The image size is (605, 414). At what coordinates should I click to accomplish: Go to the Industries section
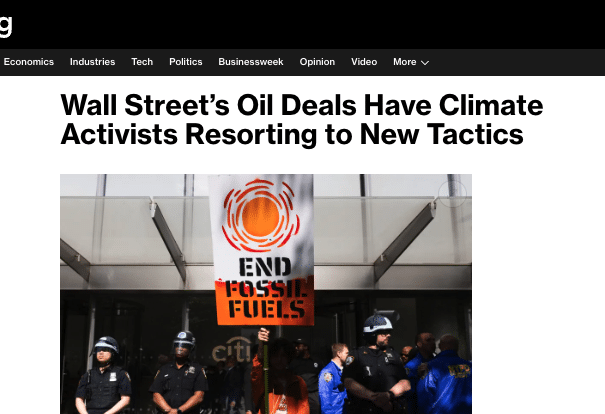93,62
